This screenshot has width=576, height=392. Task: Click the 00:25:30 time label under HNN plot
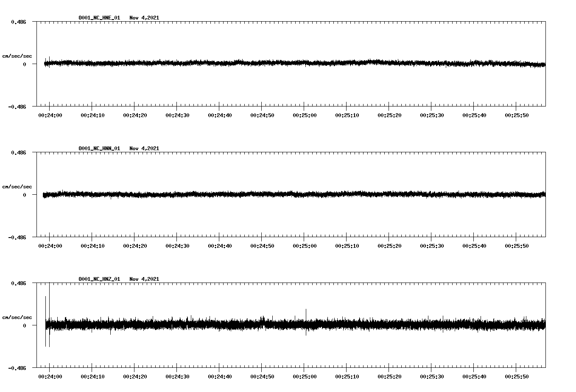pos(432,246)
